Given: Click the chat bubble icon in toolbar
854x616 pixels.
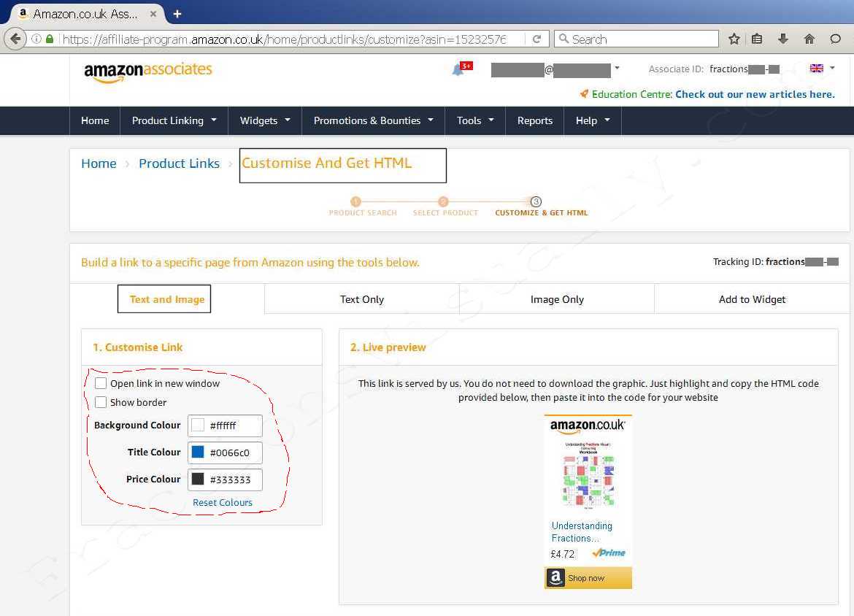Looking at the screenshot, I should click(x=835, y=39).
